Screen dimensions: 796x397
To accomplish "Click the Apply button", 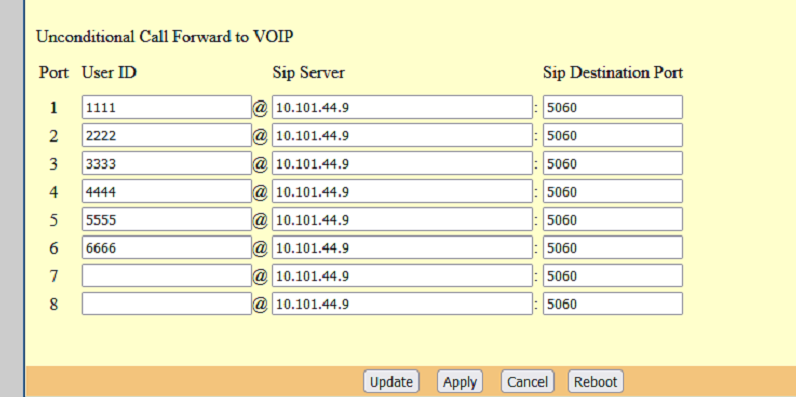I will [459, 381].
